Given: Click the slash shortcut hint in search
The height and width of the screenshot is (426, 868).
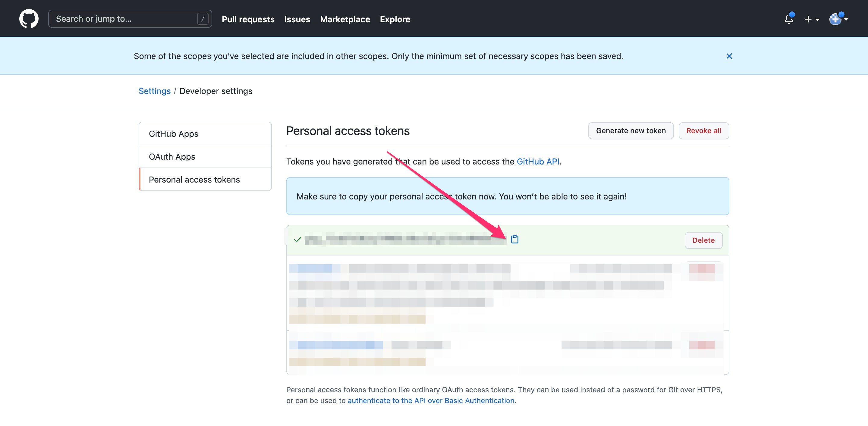Looking at the screenshot, I should click(203, 19).
